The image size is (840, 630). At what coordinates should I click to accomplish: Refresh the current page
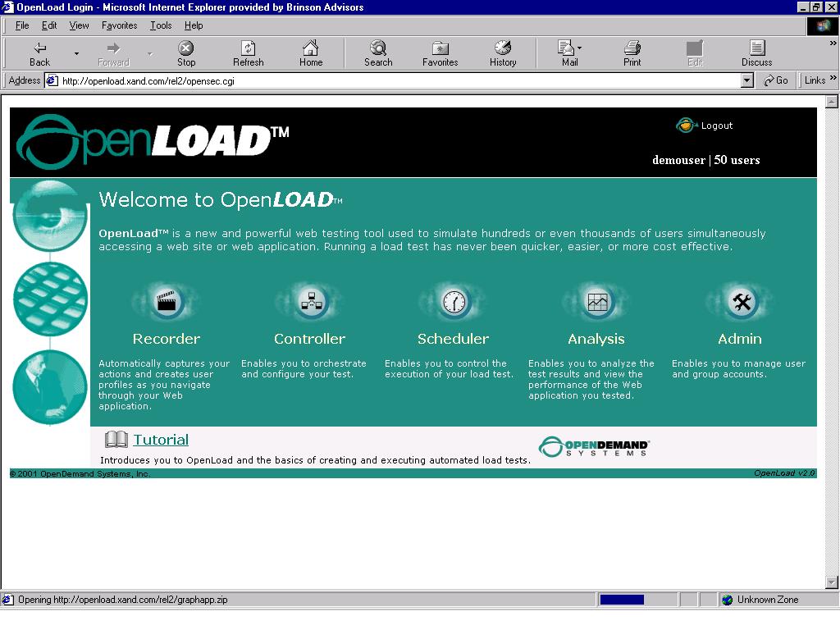click(x=248, y=53)
